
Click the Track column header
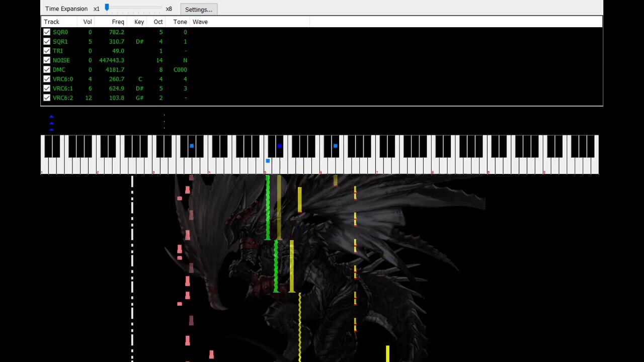52,22
